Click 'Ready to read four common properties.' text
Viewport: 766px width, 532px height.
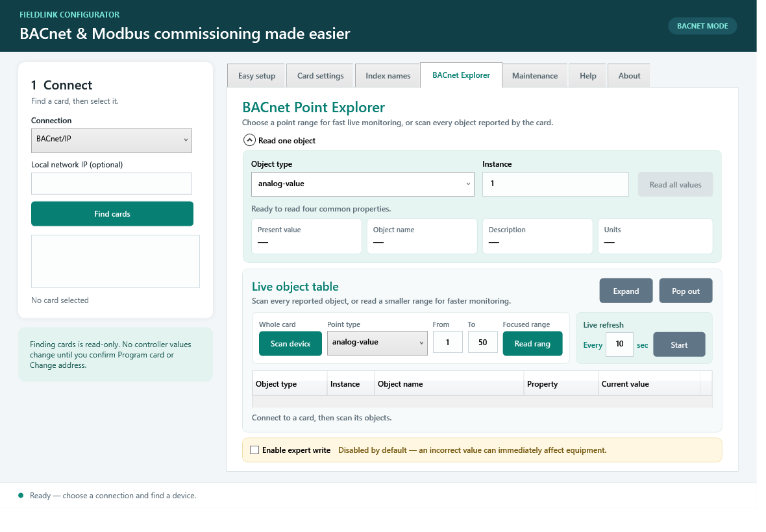[321, 209]
